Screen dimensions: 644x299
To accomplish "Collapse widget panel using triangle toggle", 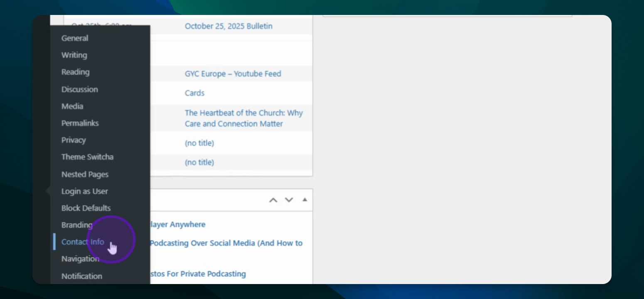I will [305, 200].
